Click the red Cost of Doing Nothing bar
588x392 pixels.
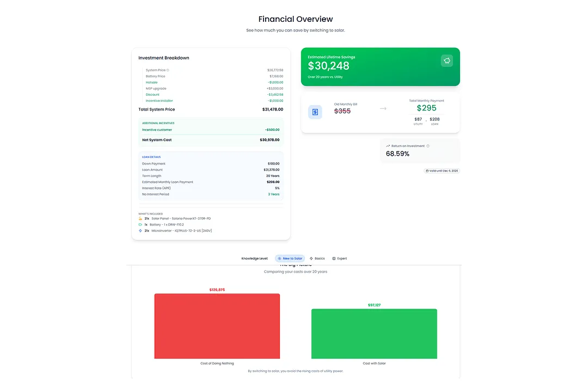pyautogui.click(x=217, y=326)
